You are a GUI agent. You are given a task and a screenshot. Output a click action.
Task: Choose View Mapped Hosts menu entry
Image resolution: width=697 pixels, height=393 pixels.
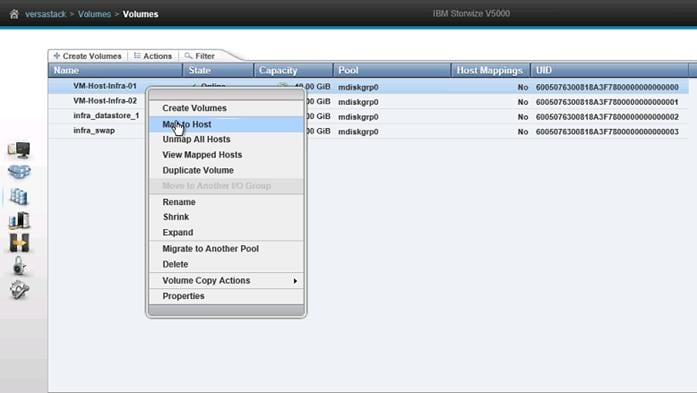(x=226, y=155)
